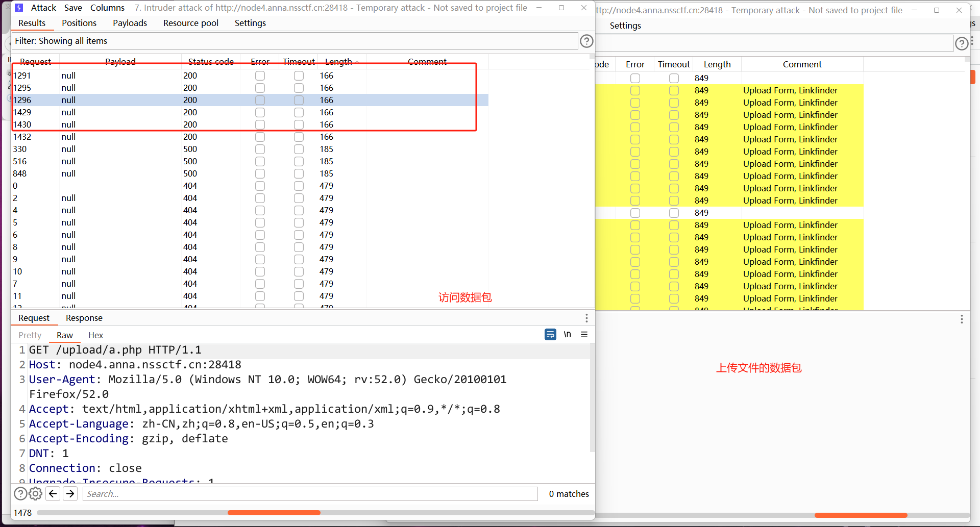
Task: Click the filter bar showing all items
Action: 295,41
